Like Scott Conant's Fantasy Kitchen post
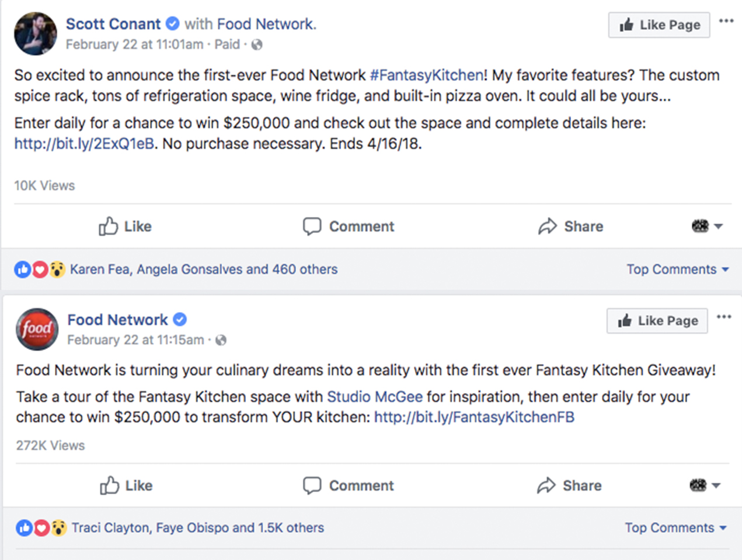The width and height of the screenshot is (742, 560). (125, 226)
